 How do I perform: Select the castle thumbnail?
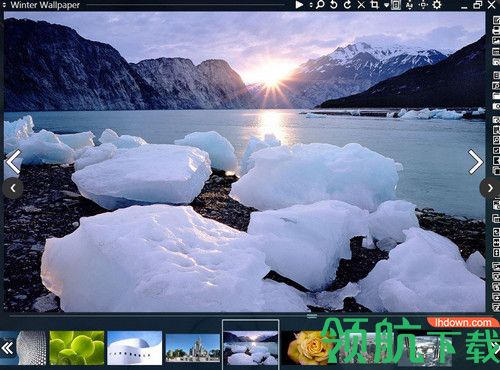point(193,348)
